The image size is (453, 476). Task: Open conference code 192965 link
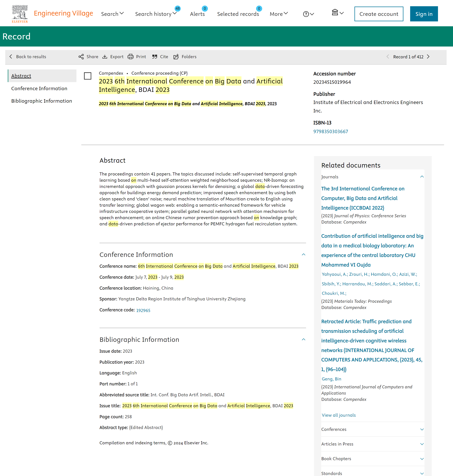(143, 310)
